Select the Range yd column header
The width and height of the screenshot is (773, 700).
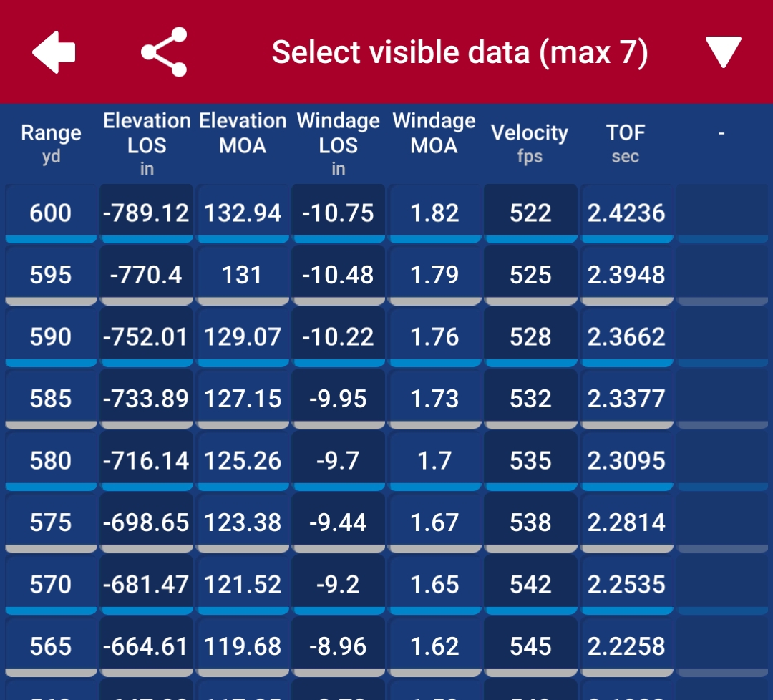tap(51, 143)
